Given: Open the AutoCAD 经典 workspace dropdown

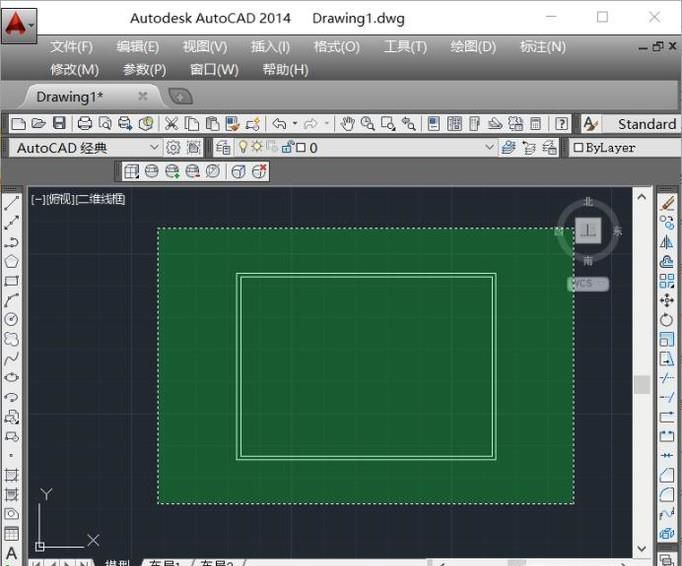Looking at the screenshot, I should 153,147.
